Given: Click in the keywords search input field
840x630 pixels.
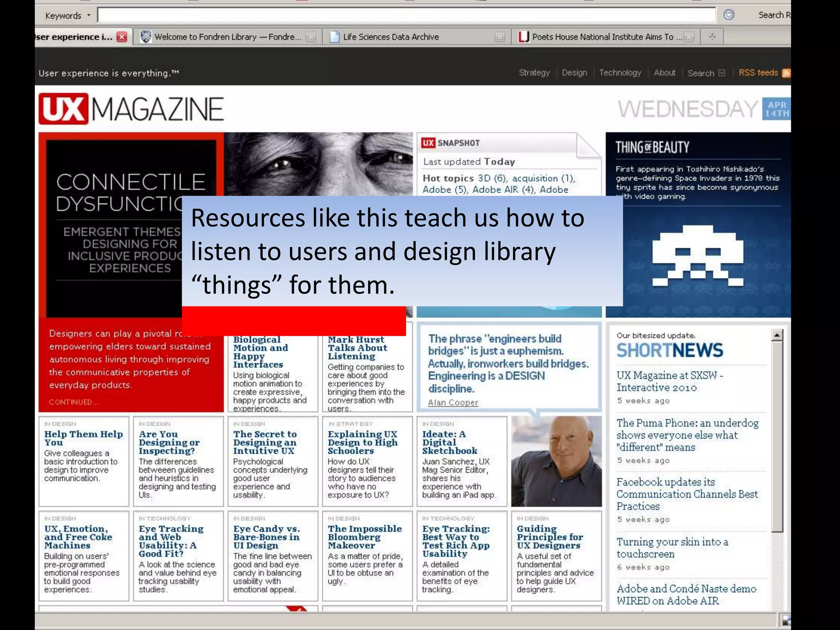Looking at the screenshot, I should coord(406,15).
